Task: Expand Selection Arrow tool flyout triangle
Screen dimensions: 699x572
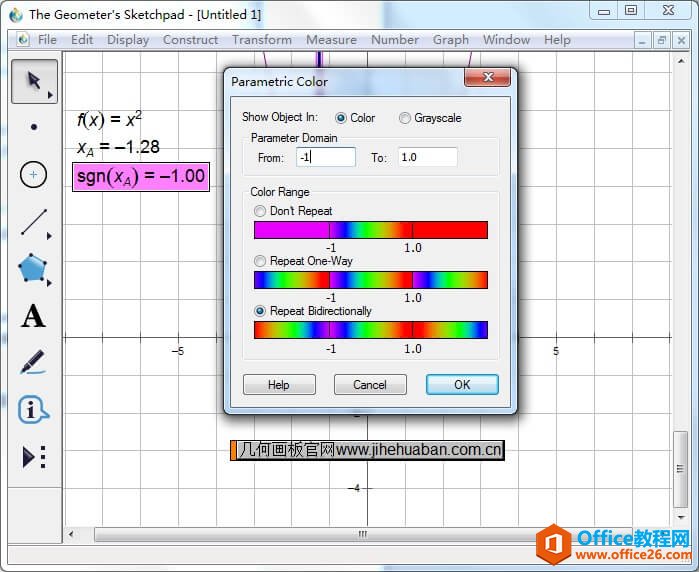Action: coord(50,95)
